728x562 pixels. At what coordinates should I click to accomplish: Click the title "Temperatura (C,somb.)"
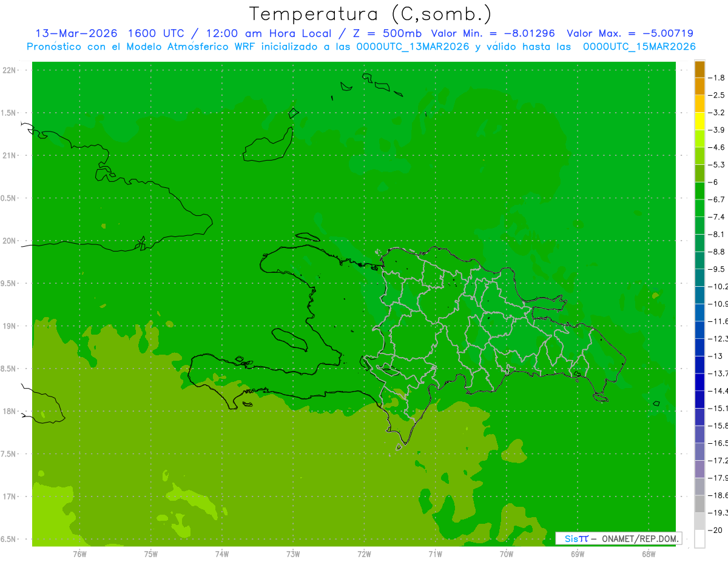click(x=370, y=14)
